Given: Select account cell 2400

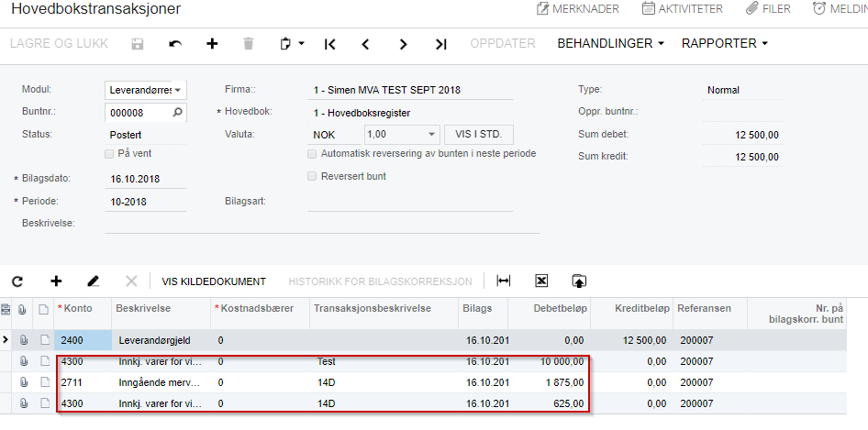Looking at the screenshot, I should (x=83, y=340).
